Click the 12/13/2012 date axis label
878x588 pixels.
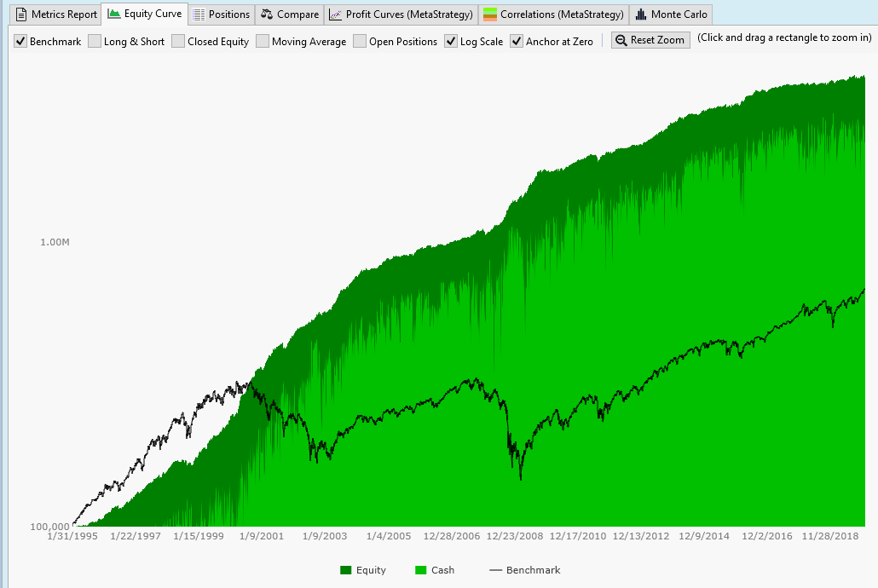(641, 536)
